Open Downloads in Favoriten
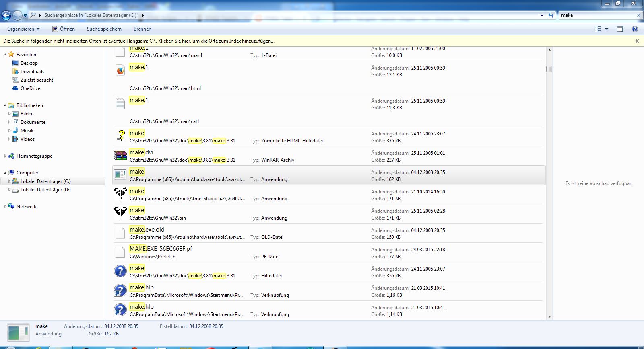The width and height of the screenshot is (644, 349). click(32, 72)
